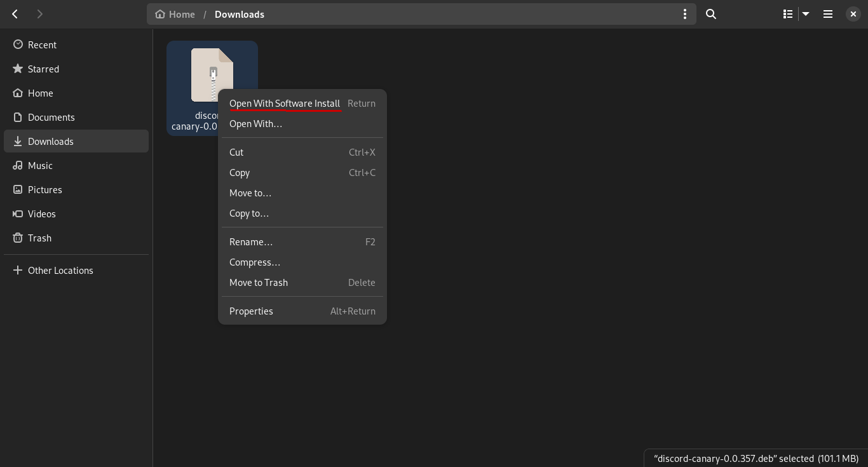Click the Home breadcrumb in path bar
868x467 pixels.
click(x=181, y=14)
